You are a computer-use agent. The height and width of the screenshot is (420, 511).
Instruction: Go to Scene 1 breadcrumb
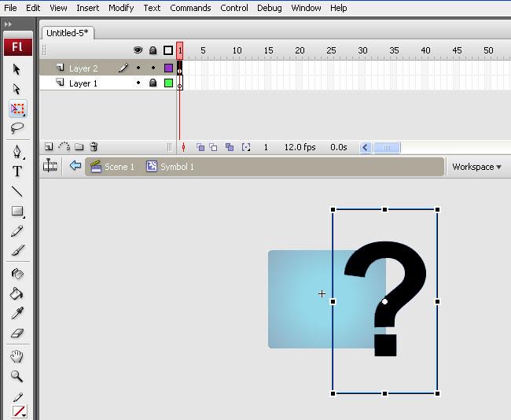click(112, 167)
